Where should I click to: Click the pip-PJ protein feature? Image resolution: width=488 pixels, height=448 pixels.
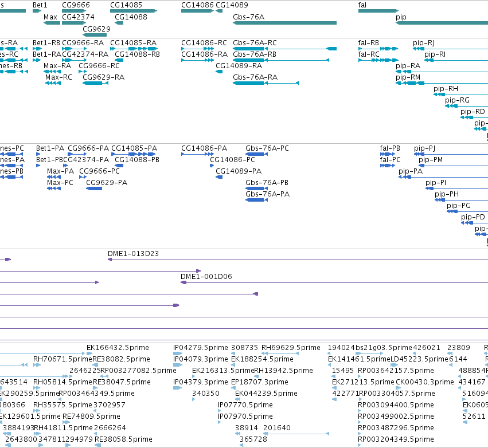tap(451, 154)
